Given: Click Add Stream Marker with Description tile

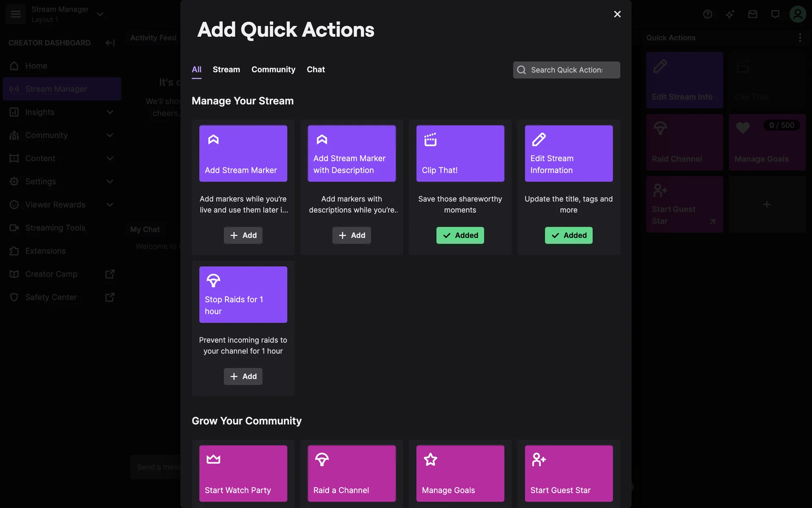Looking at the screenshot, I should point(351,153).
